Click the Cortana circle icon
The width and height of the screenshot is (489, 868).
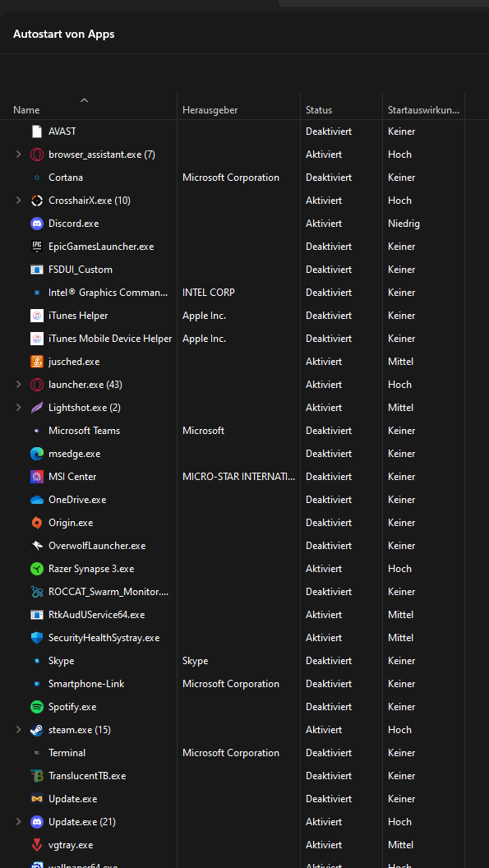click(x=36, y=178)
